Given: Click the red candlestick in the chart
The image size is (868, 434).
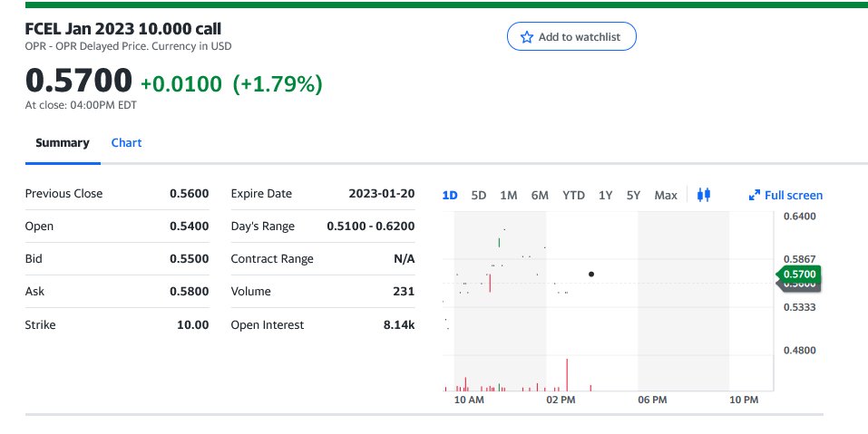Looking at the screenshot, I should [490, 283].
